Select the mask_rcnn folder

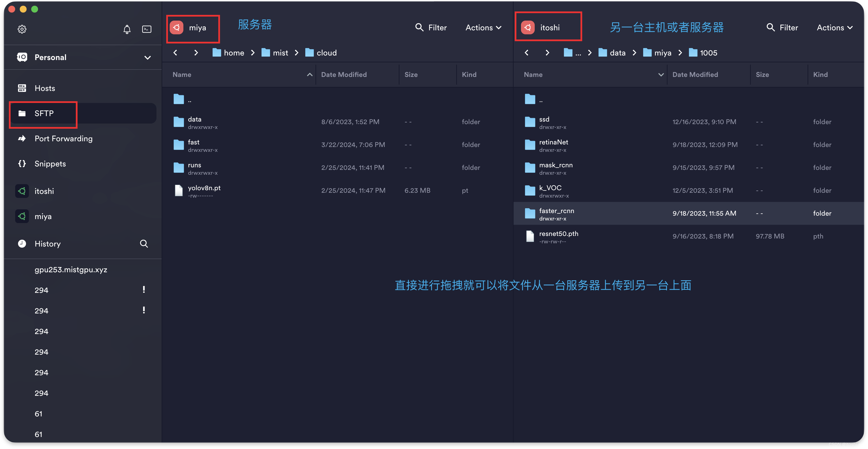click(x=689, y=168)
